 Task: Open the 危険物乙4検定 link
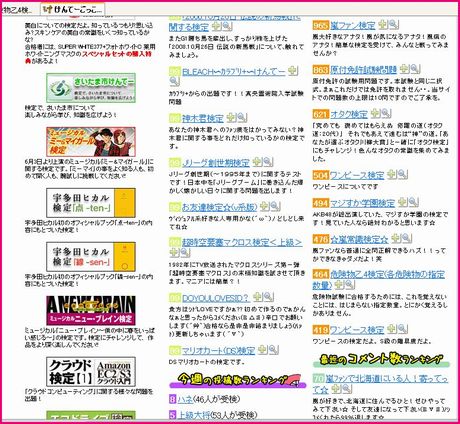(x=379, y=280)
